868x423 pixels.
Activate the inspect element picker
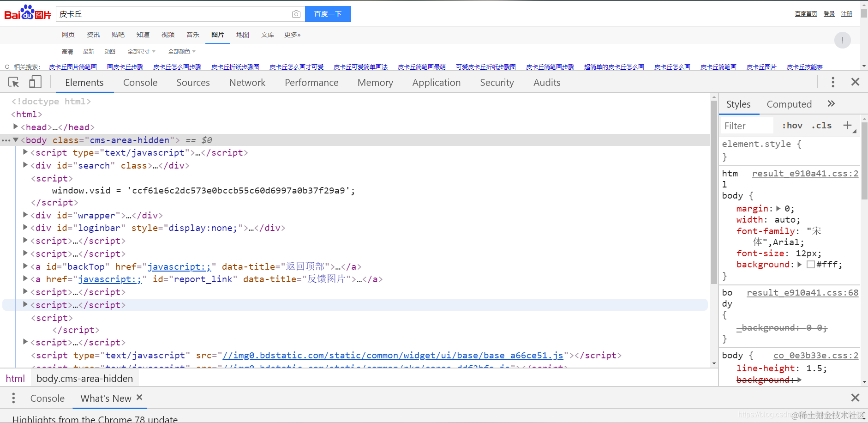[x=14, y=82]
